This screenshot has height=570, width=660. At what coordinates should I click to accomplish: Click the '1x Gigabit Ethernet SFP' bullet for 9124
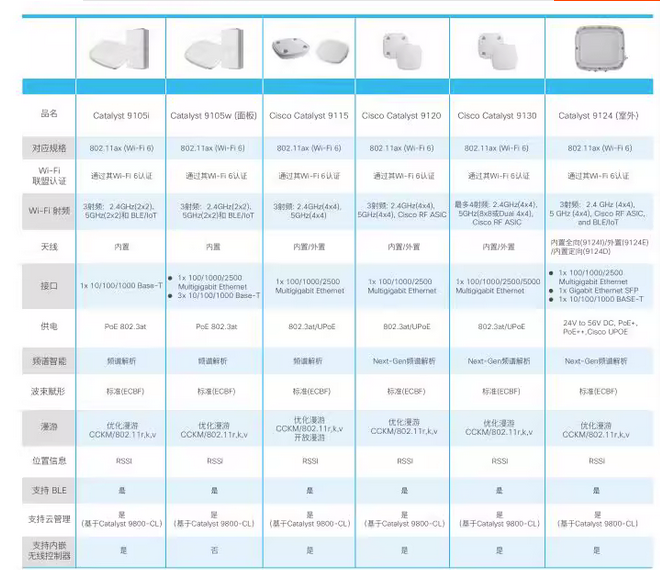click(599, 290)
